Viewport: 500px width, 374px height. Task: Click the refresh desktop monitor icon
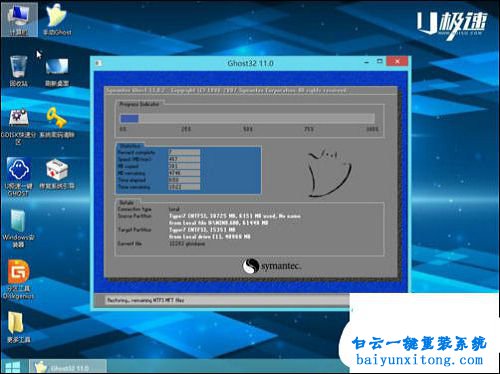pos(57,72)
